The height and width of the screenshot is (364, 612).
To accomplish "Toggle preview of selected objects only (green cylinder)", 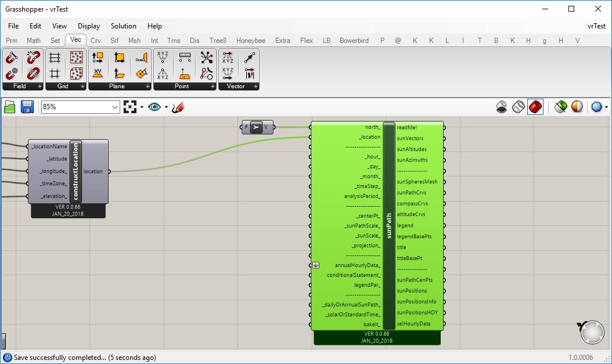I will pyautogui.click(x=560, y=107).
